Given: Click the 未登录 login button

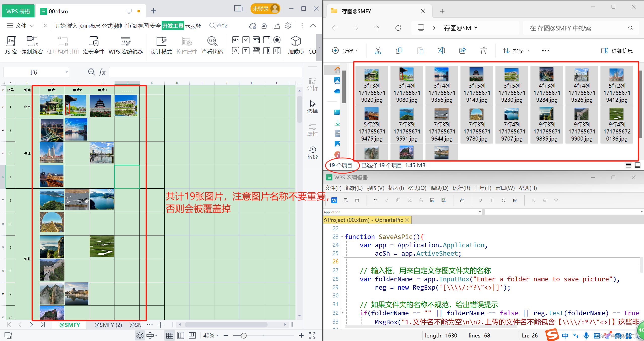Looking at the screenshot, I should 265,9.
